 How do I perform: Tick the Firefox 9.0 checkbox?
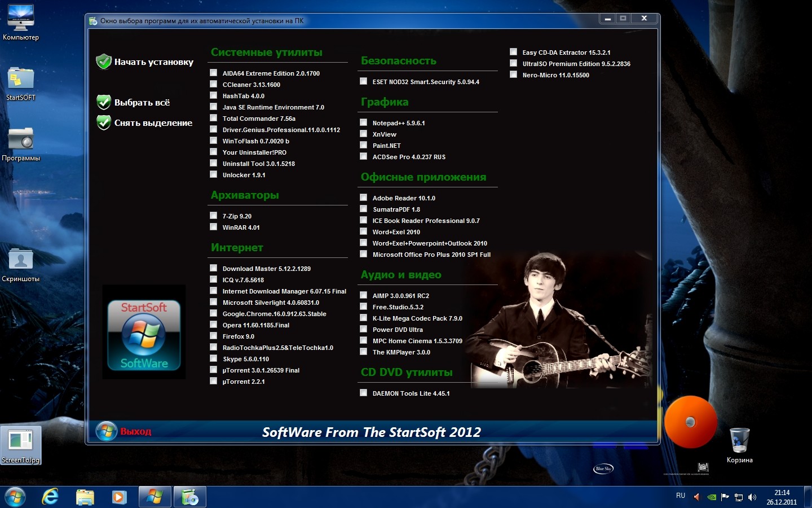pyautogui.click(x=214, y=336)
